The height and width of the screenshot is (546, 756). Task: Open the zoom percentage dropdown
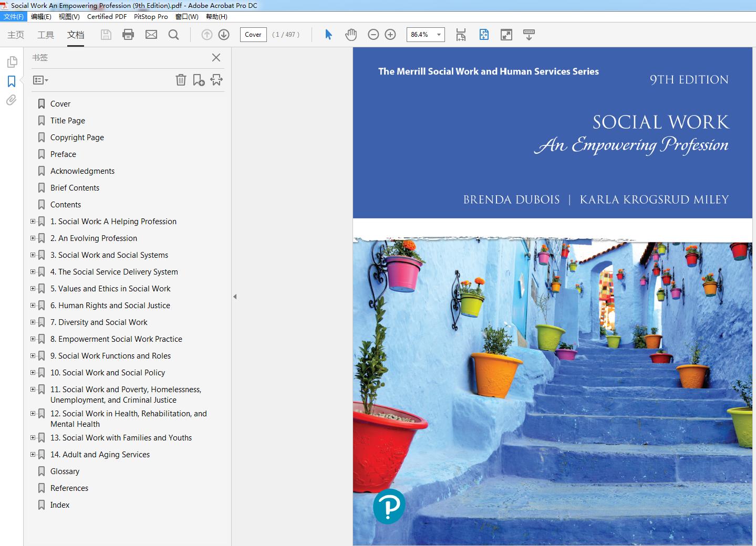click(x=439, y=35)
